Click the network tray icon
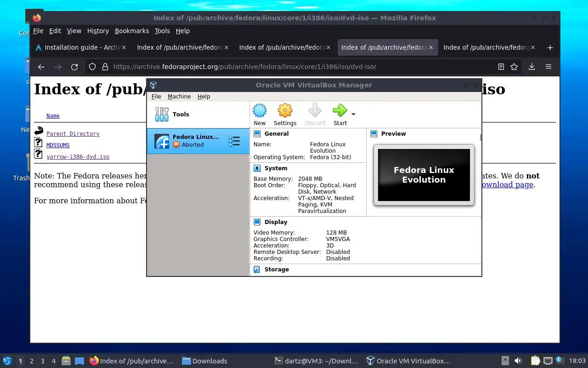The image size is (588, 368). 548,361
